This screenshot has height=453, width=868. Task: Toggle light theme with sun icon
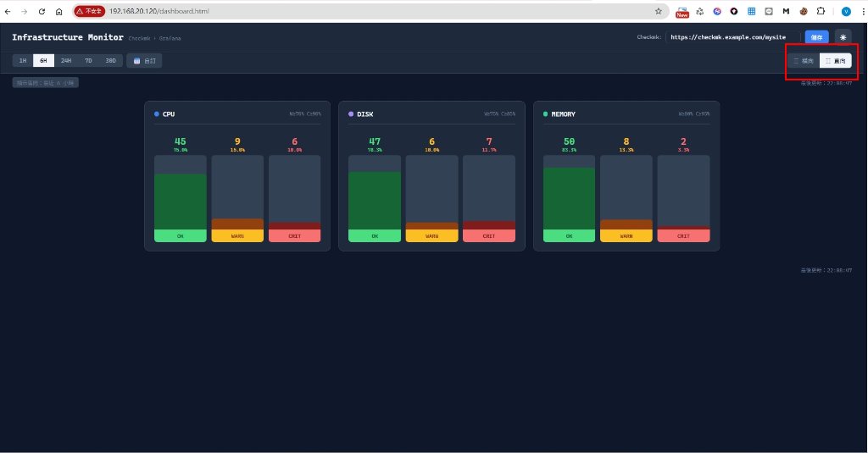click(843, 37)
